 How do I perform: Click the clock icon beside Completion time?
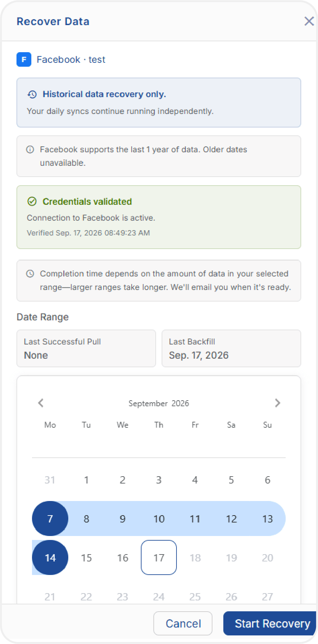coord(30,273)
